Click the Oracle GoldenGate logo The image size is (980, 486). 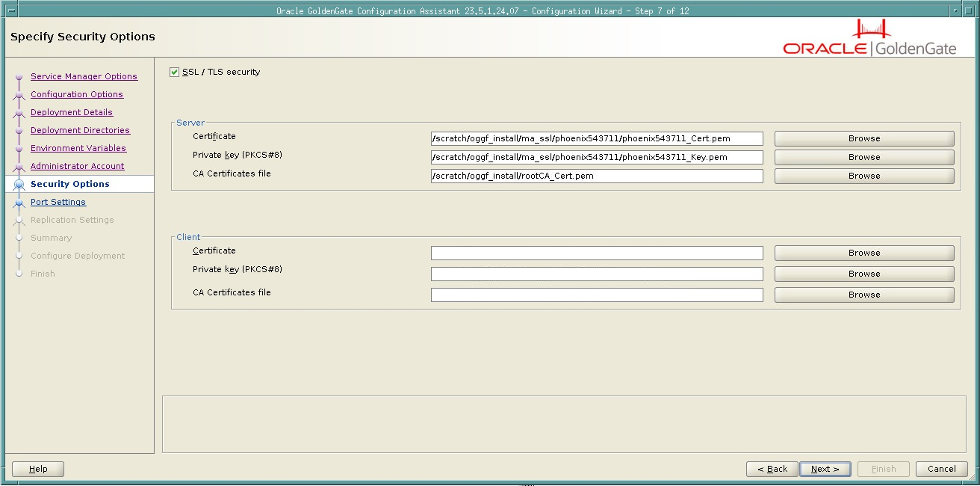870,39
